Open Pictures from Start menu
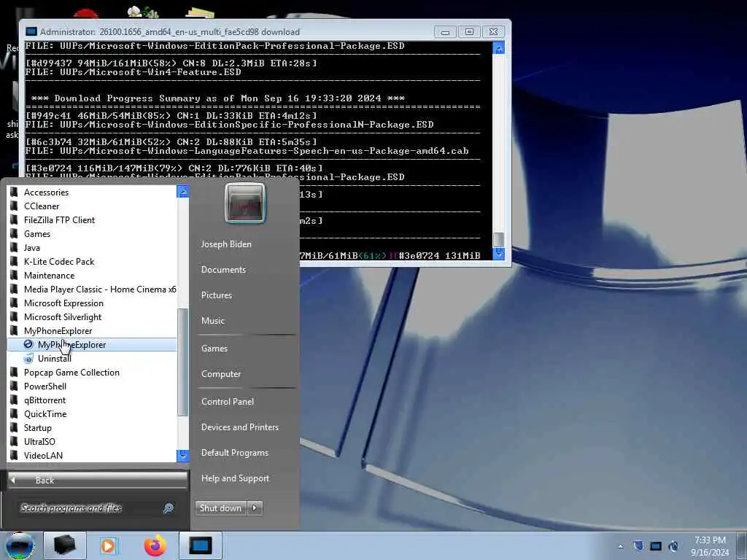This screenshot has height=560, width=747. (x=216, y=295)
